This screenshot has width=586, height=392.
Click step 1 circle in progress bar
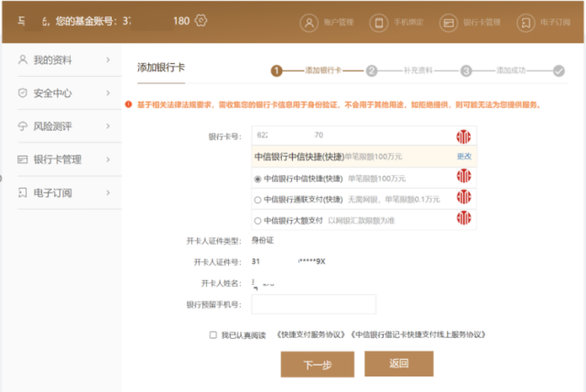pos(277,71)
